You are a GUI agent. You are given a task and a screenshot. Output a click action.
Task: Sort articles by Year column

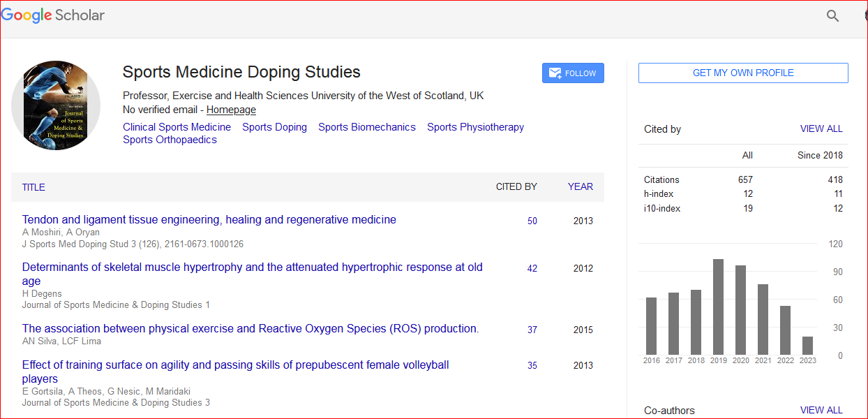580,186
